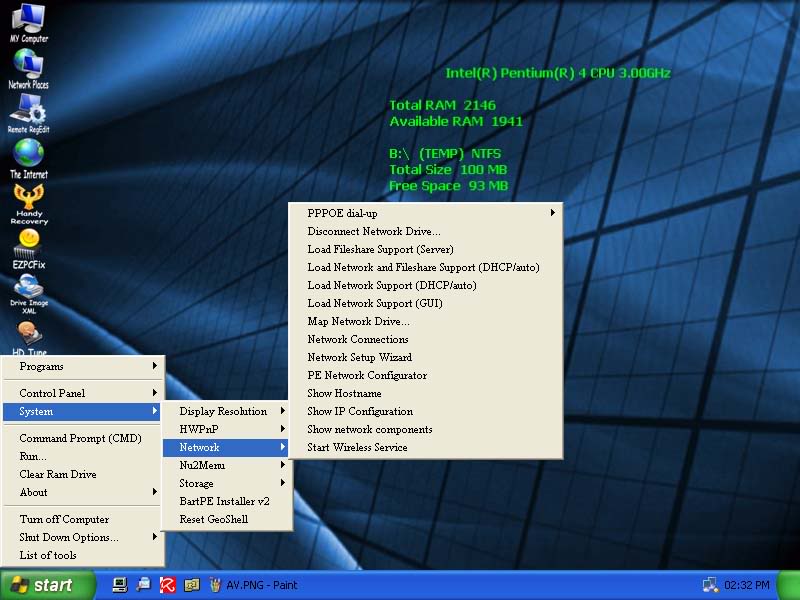The image size is (800, 600).
Task: Open PE Network Configurator
Action: tap(367, 375)
